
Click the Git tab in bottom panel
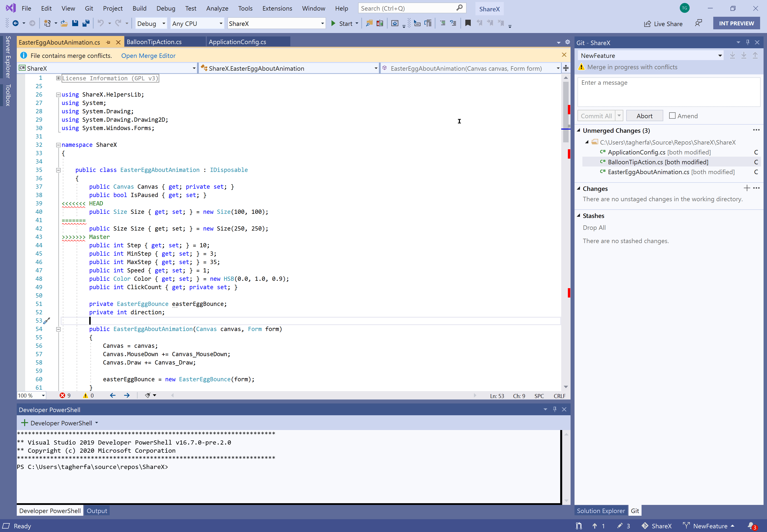point(636,510)
